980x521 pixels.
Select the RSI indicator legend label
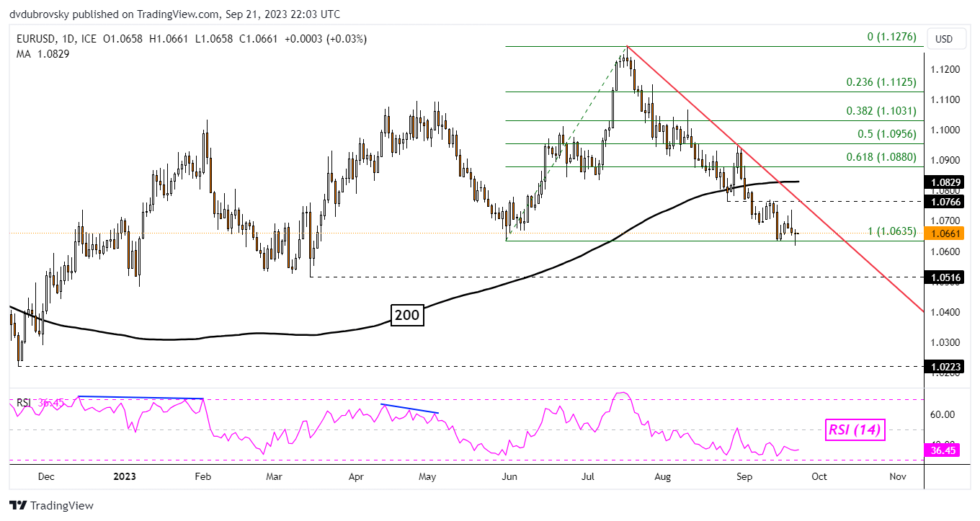(x=24, y=403)
